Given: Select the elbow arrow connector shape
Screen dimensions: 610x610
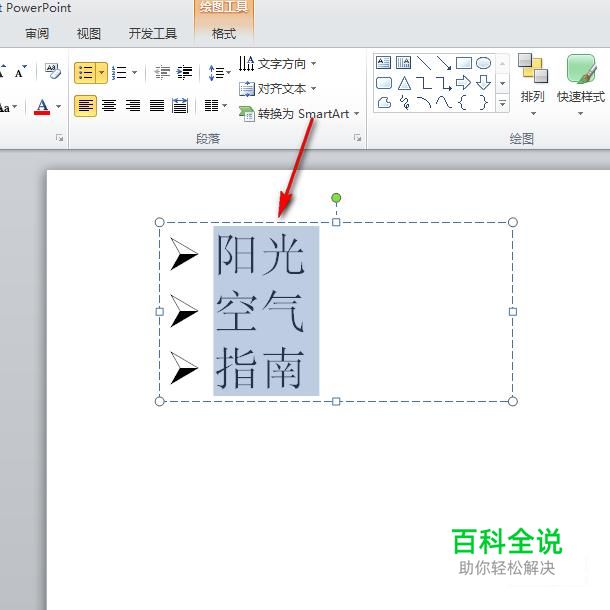Looking at the screenshot, I should pos(443,82).
